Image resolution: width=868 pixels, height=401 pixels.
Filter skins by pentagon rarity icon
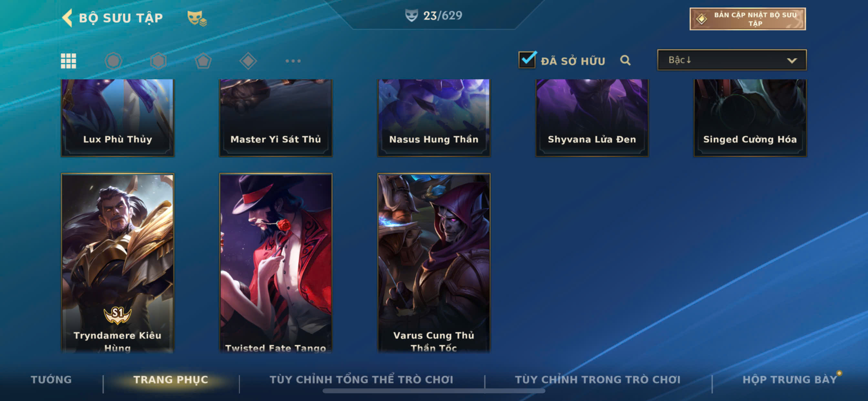click(x=203, y=61)
